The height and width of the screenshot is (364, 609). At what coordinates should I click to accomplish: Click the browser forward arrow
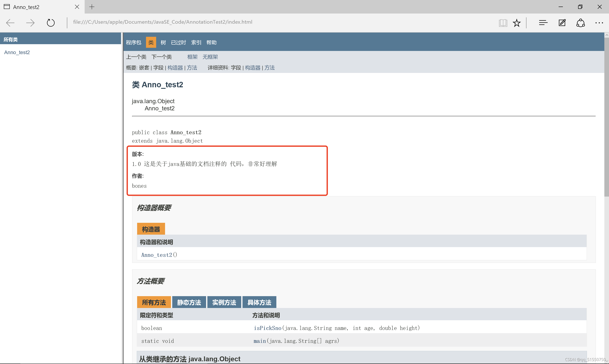pyautogui.click(x=30, y=23)
